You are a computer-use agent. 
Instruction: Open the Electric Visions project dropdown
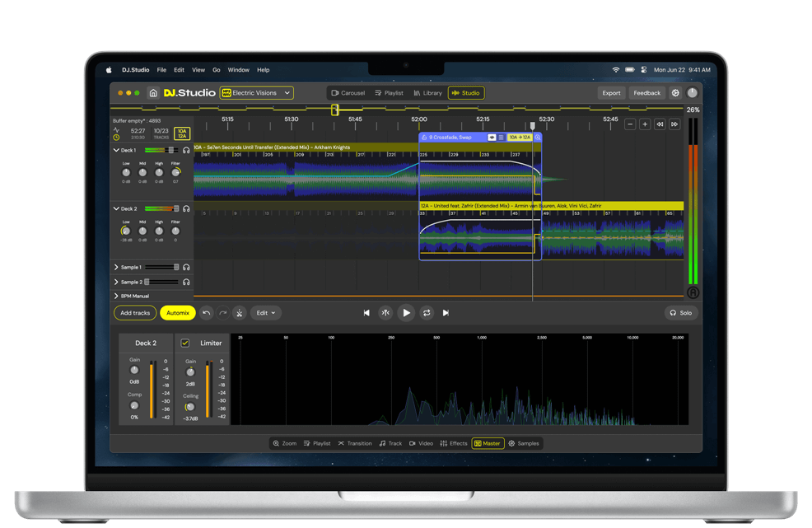[256, 93]
